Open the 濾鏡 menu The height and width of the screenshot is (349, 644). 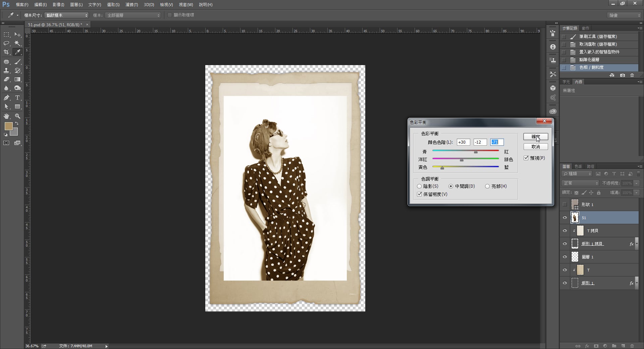[131, 5]
